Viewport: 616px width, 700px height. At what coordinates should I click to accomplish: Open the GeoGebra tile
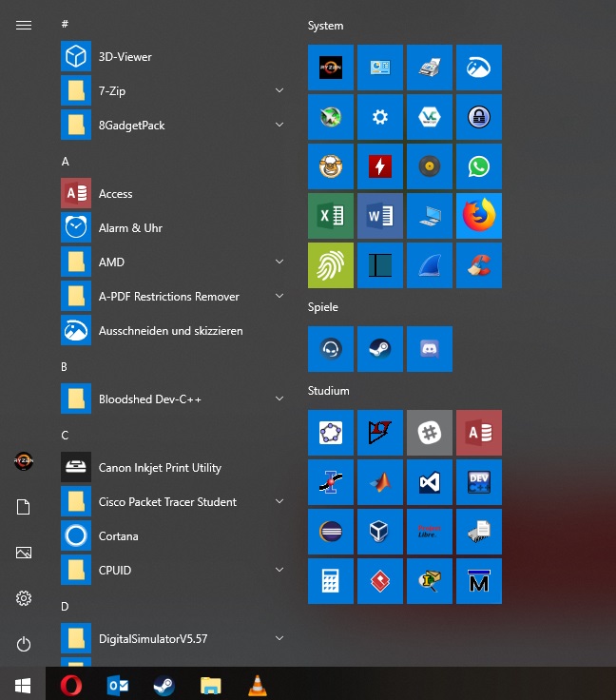(x=331, y=433)
